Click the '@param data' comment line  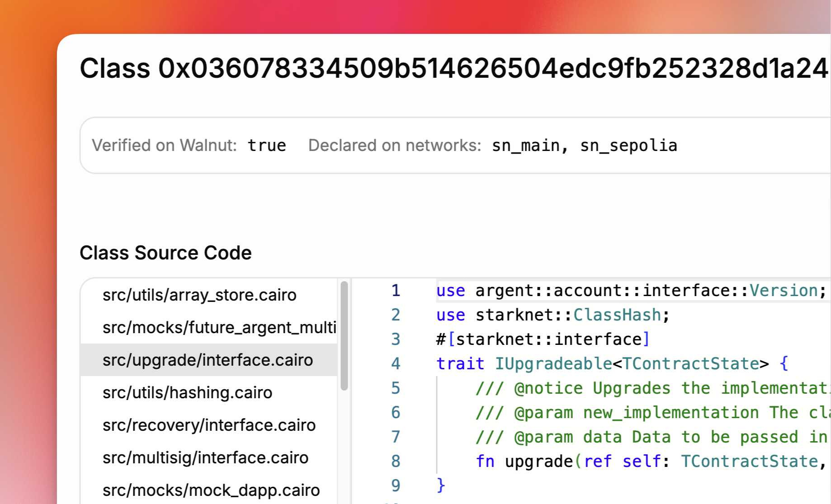pos(652,437)
